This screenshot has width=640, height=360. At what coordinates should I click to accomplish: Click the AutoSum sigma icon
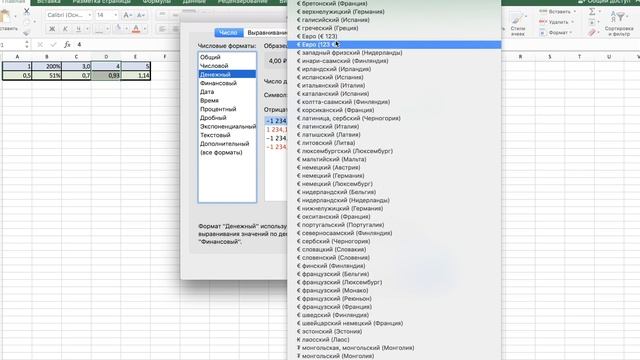[591, 11]
